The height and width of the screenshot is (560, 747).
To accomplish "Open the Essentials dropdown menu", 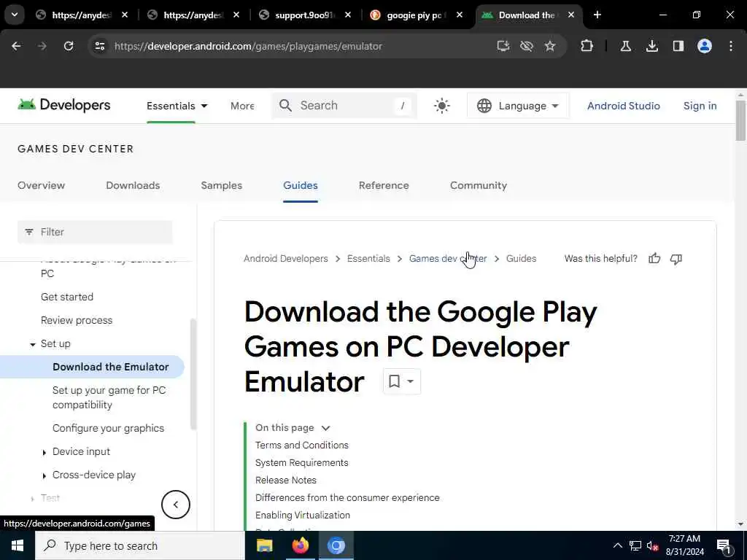I will tap(177, 106).
